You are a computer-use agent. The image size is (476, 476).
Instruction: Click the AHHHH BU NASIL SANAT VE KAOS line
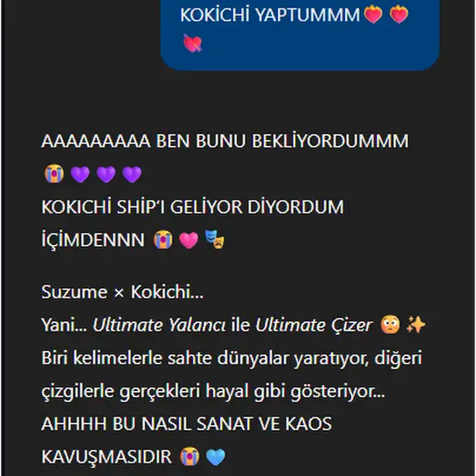pos(186,424)
